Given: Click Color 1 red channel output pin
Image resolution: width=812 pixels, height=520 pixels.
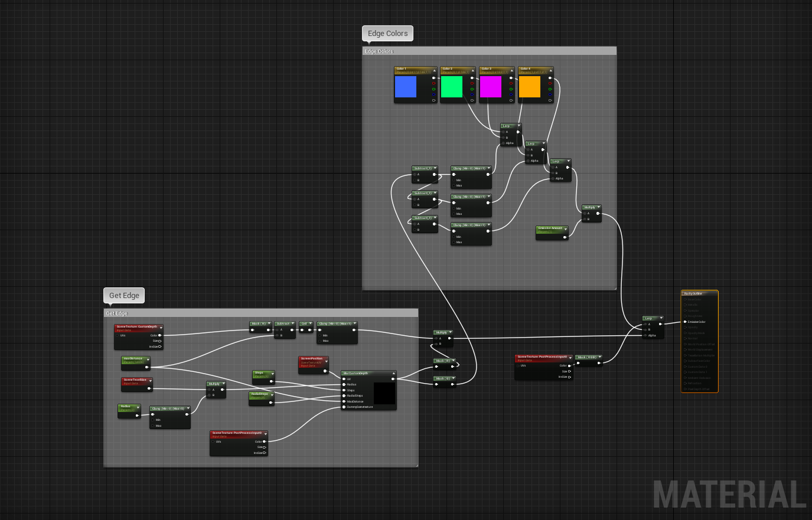Looking at the screenshot, I should point(433,83).
